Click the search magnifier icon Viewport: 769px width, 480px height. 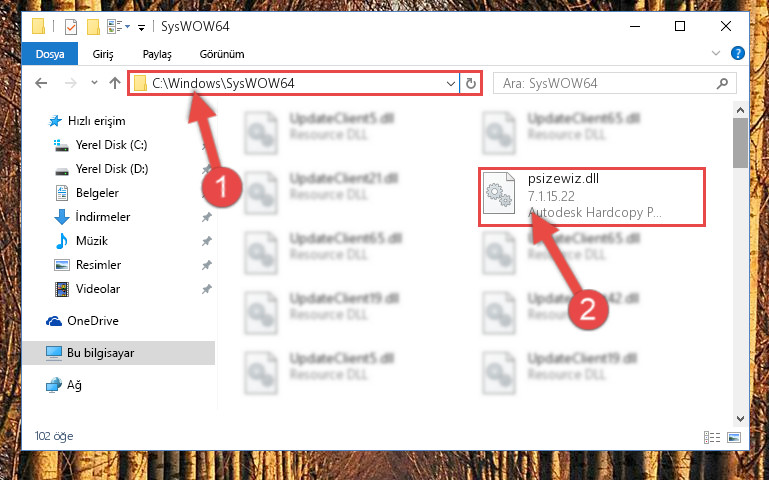722,84
